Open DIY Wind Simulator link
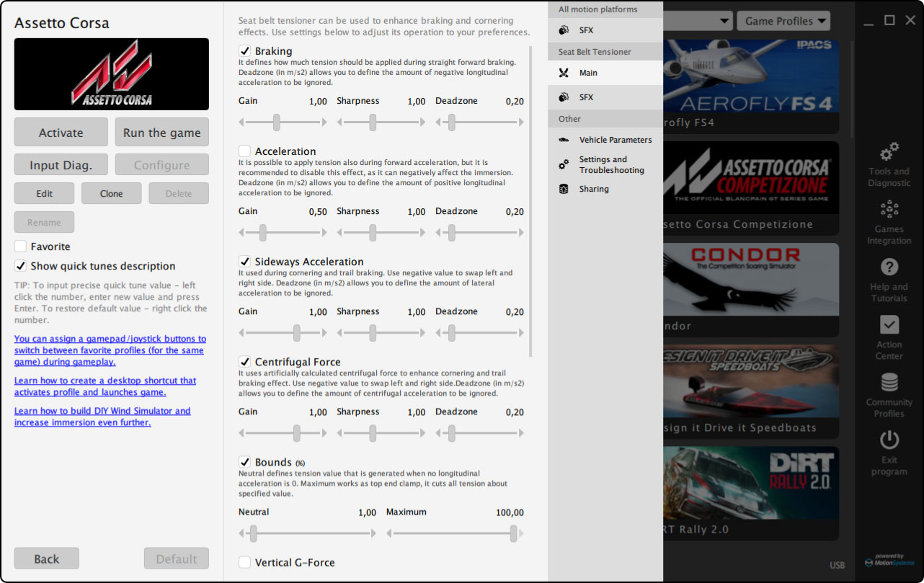Screen dimensions: 924x583 click(x=102, y=417)
